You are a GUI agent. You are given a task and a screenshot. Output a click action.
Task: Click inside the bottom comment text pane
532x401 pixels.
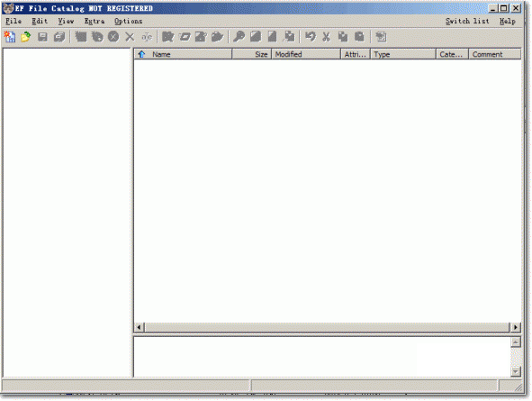[x=322, y=357]
